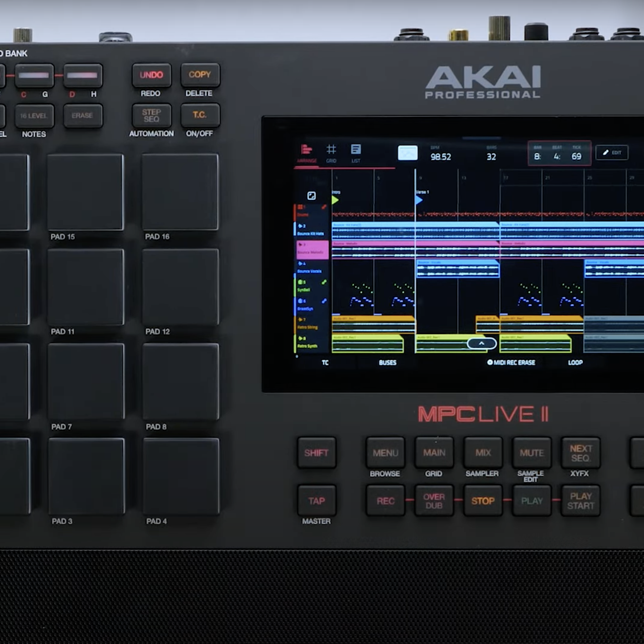
Task: Hit PAD 7
Action: [x=86, y=382]
